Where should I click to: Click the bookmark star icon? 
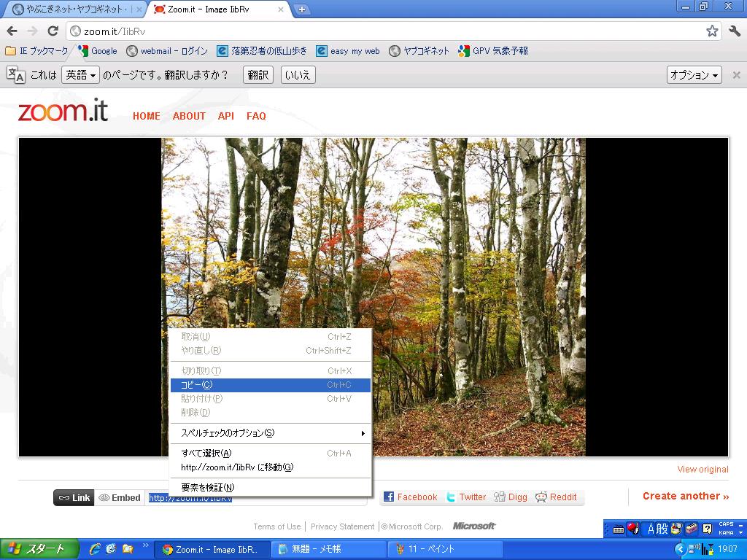click(712, 31)
